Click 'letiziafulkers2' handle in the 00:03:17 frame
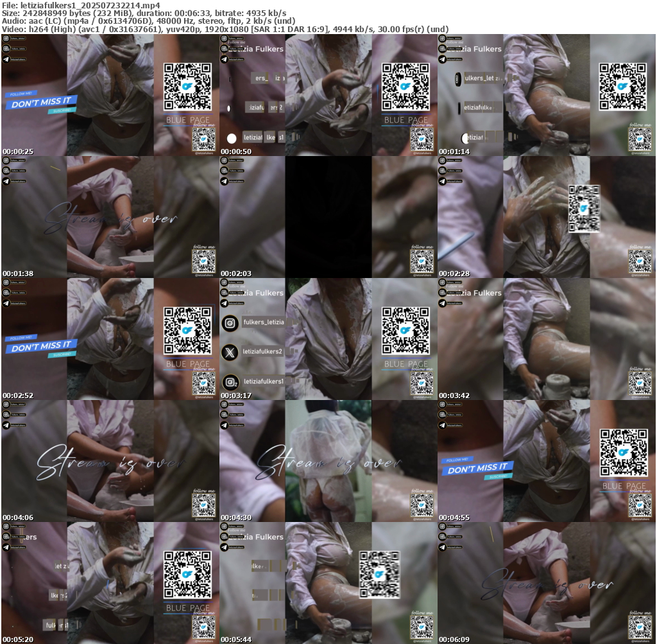Viewport: 657px width, 644px height. click(x=262, y=351)
